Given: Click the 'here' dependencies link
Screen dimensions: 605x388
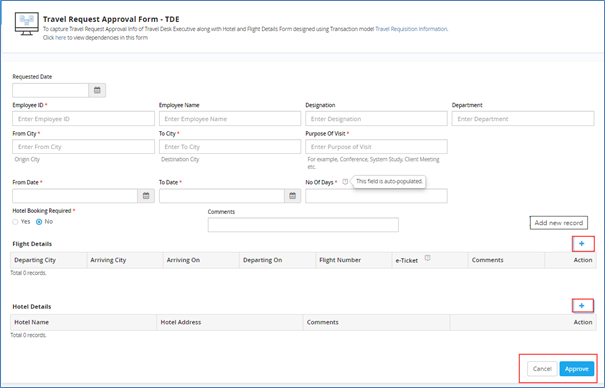Looking at the screenshot, I should pos(61,37).
